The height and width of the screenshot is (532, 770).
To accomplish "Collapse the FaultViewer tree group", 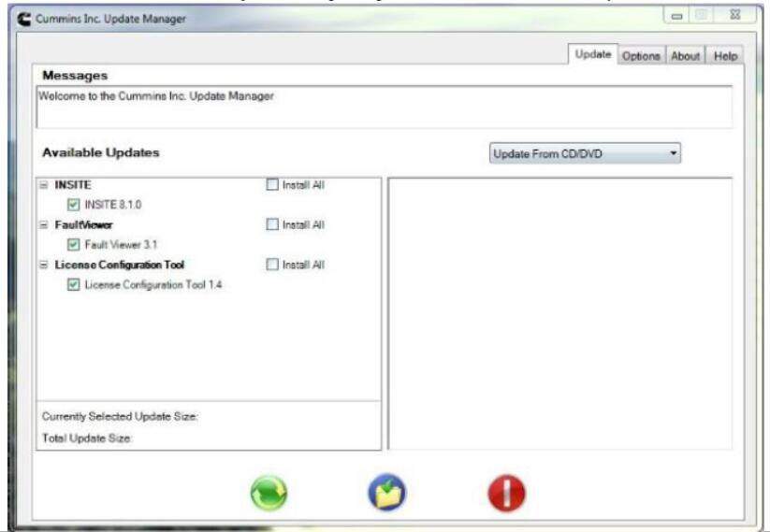I will (44, 224).
